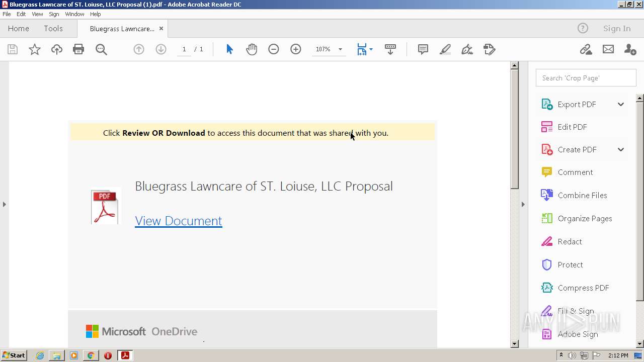Open Chrome from the taskbar
Viewport: 644px width, 362px height.
(x=91, y=355)
